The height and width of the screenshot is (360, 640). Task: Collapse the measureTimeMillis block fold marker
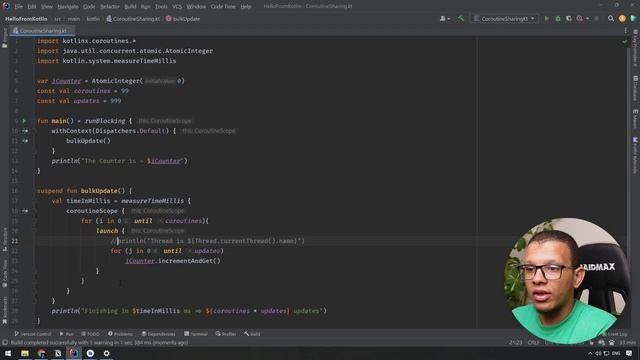35,201
